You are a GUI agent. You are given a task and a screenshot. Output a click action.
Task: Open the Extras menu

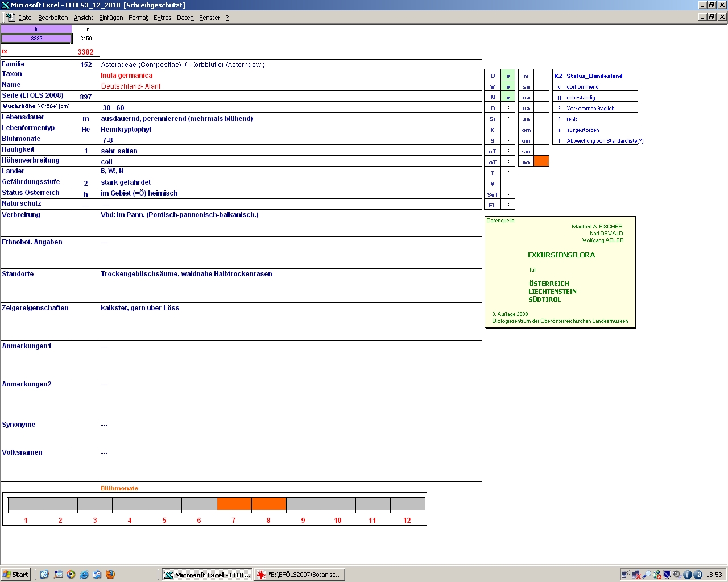coord(162,18)
